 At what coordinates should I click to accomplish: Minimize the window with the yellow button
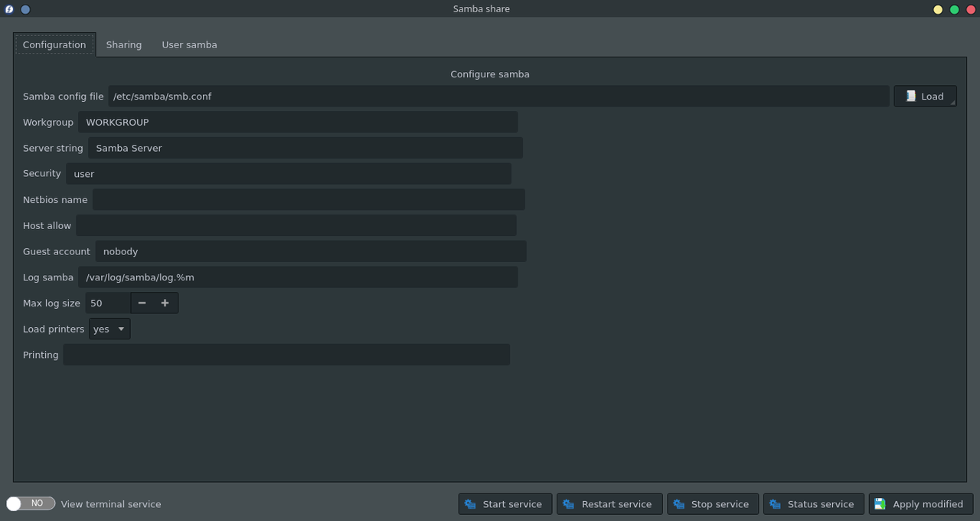coord(938,9)
